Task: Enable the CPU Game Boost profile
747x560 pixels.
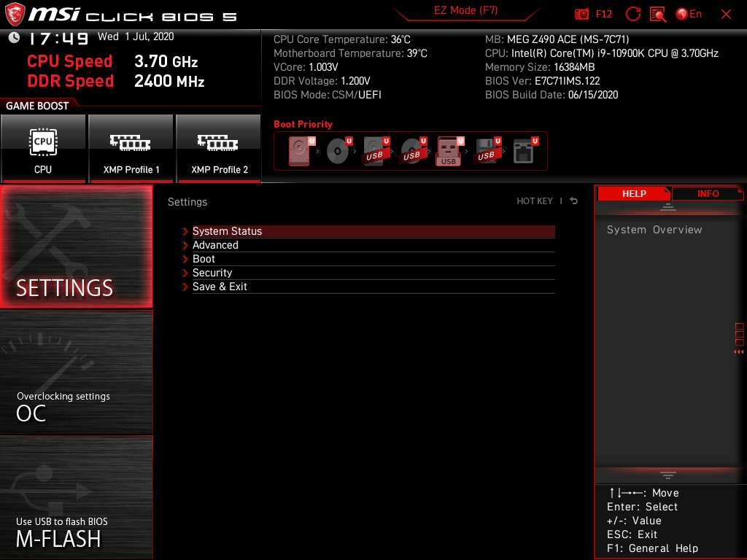Action: (44, 148)
